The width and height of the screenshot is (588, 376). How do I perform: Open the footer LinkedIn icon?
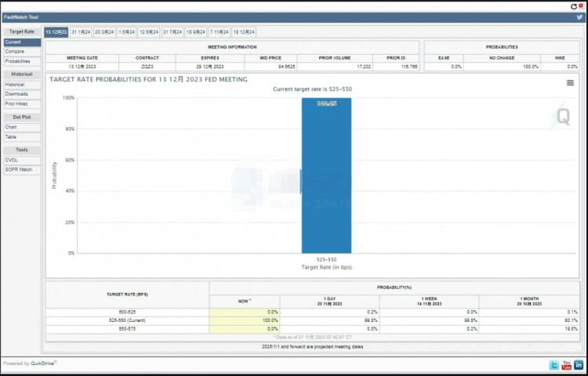(579, 365)
